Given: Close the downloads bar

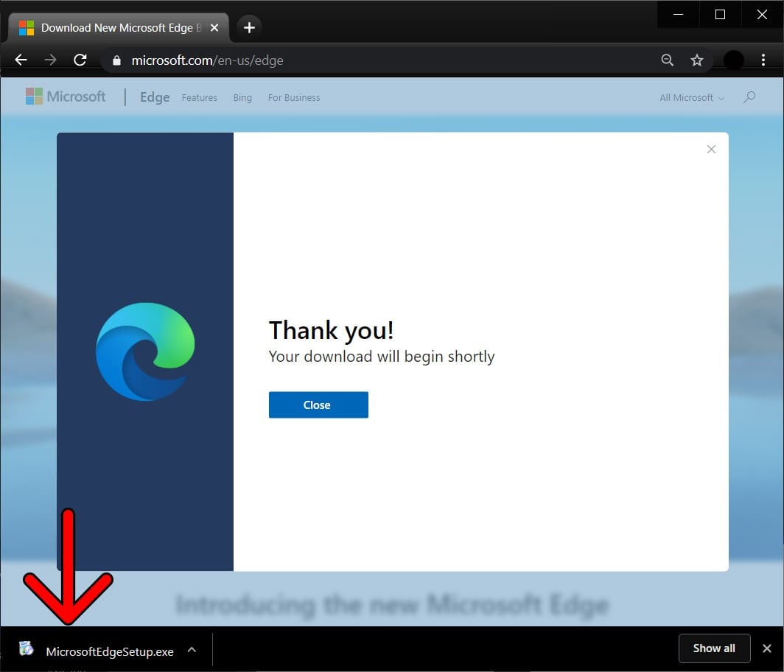Looking at the screenshot, I should click(x=766, y=648).
